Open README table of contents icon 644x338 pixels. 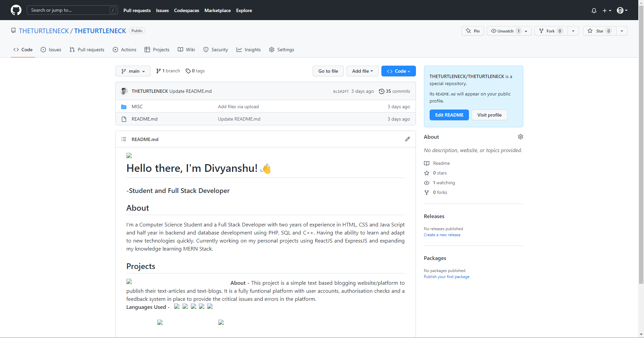click(123, 139)
